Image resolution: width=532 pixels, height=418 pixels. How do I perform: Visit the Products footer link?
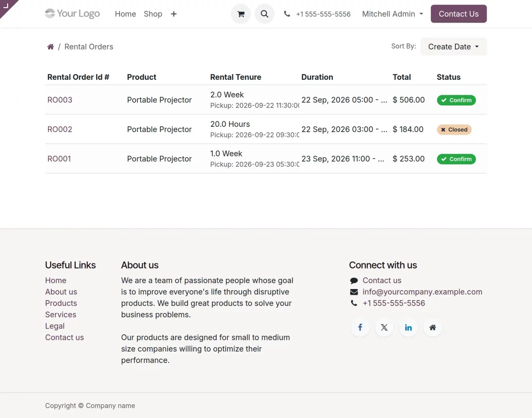tap(61, 303)
